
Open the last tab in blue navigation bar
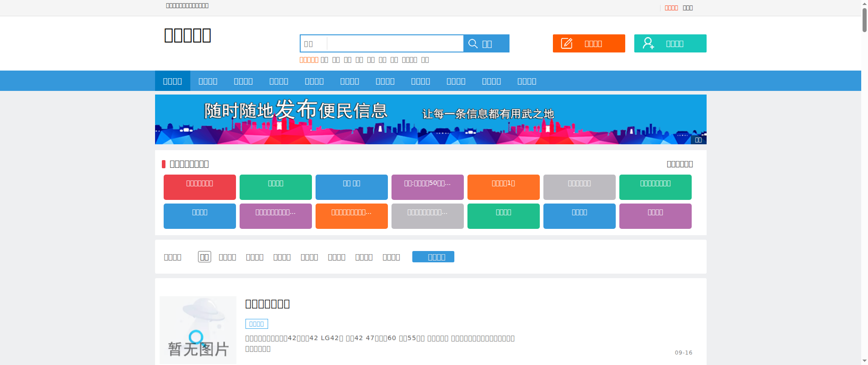(x=527, y=81)
